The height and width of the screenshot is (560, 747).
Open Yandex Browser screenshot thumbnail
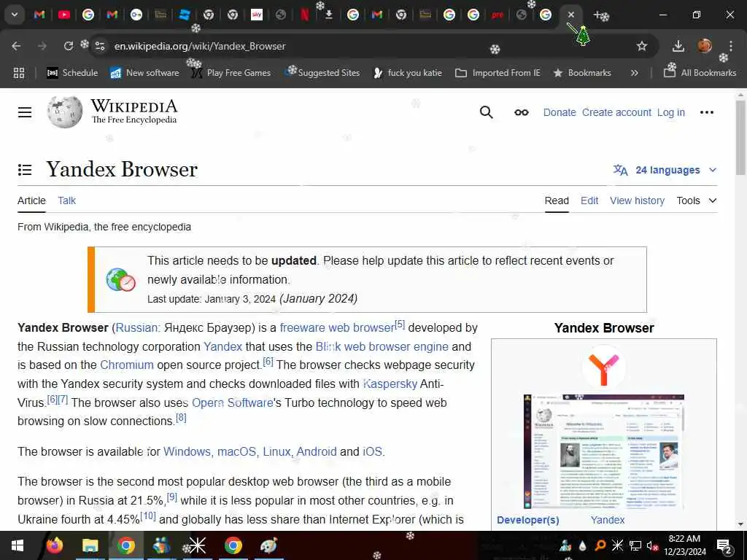603,451
